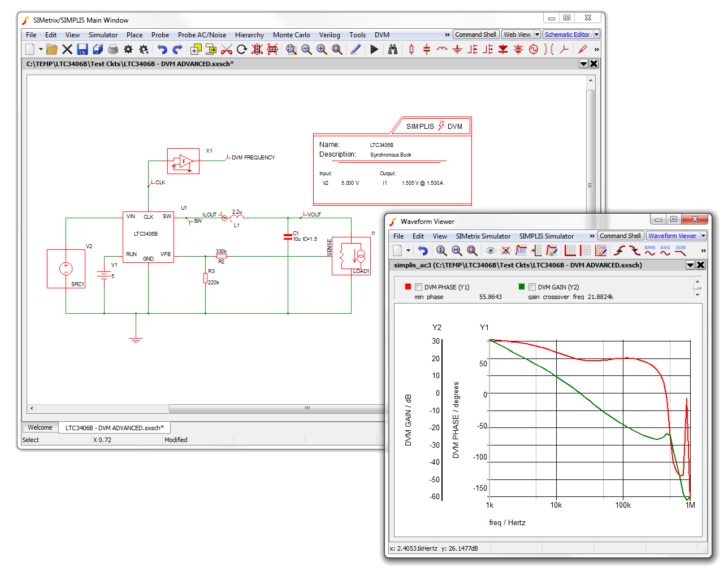Click the 3DB bandwidth measurement icon

pyautogui.click(x=681, y=250)
